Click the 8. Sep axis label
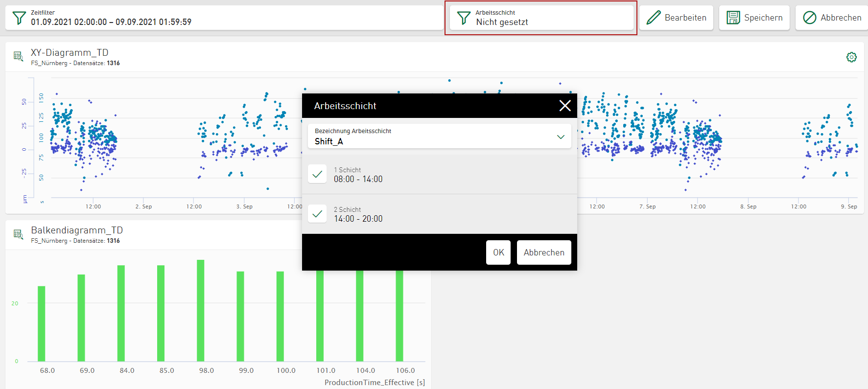868x389 pixels. tap(748, 206)
